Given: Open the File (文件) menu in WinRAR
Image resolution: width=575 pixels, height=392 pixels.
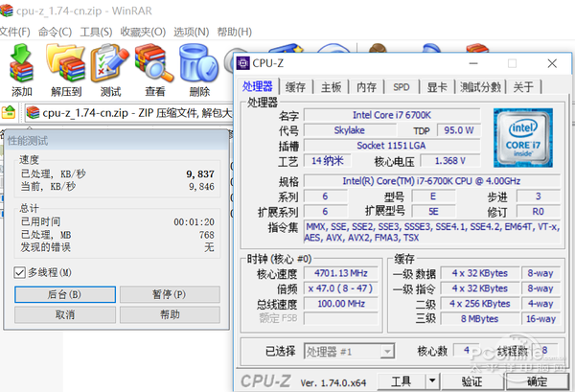Looking at the screenshot, I should pyautogui.click(x=14, y=32).
